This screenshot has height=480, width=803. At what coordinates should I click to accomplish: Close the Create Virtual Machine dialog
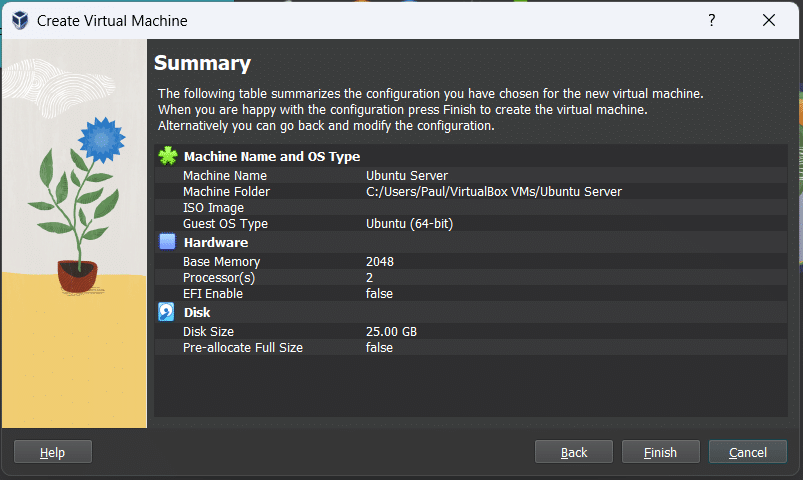tap(769, 20)
